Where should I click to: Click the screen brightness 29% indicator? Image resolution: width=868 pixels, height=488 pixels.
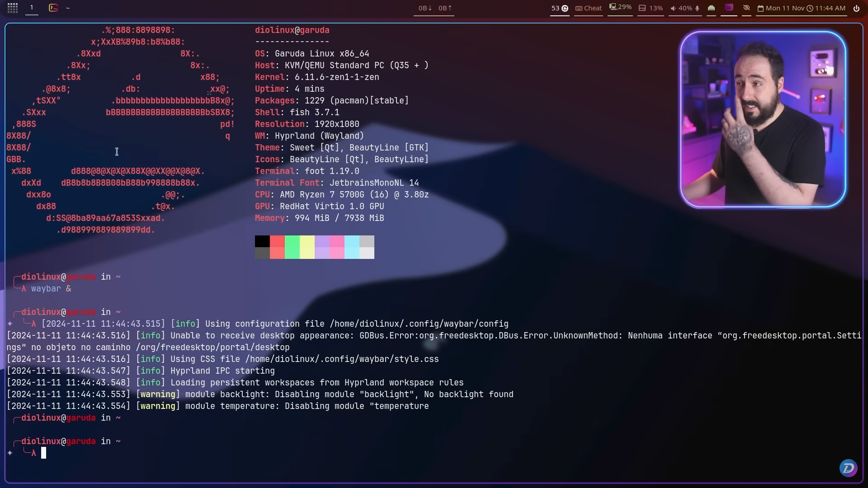point(620,8)
